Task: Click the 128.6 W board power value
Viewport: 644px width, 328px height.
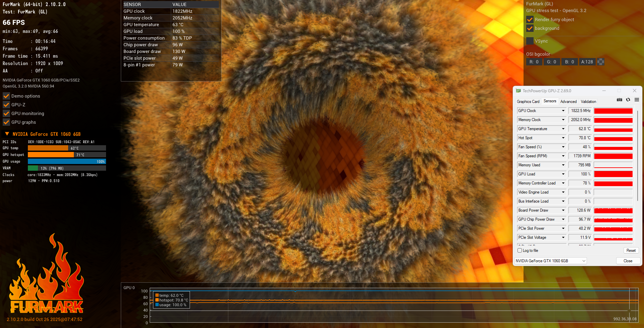Action: (580, 210)
